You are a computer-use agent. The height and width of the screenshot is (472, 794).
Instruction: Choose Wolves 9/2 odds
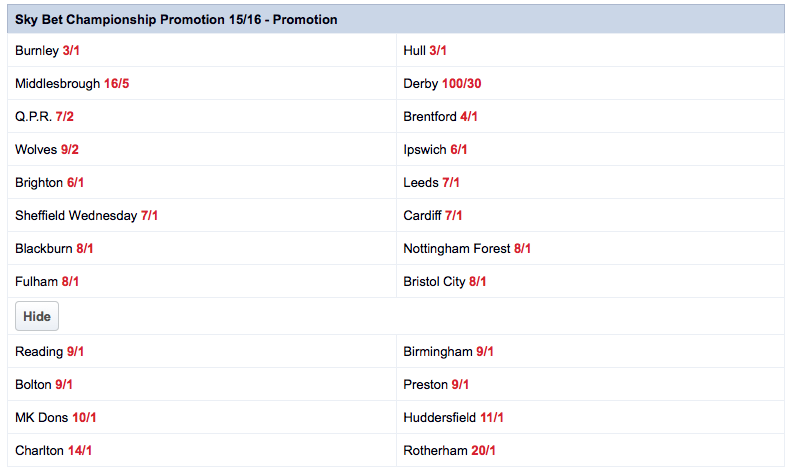pyautogui.click(x=70, y=149)
